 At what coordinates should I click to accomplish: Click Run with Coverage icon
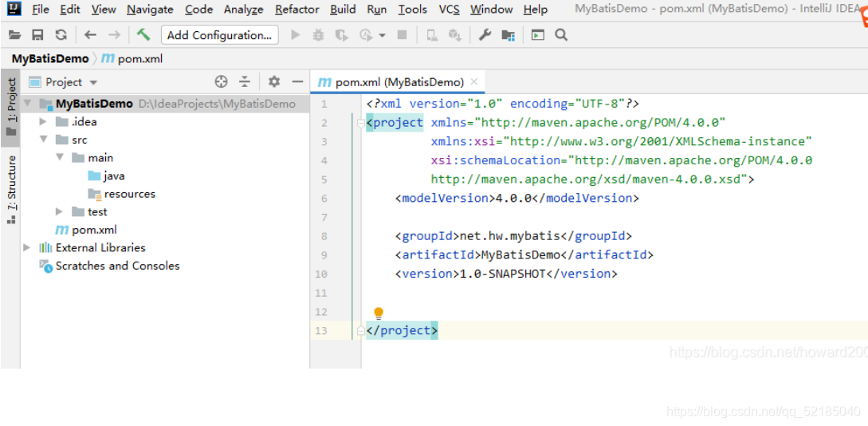(x=342, y=35)
